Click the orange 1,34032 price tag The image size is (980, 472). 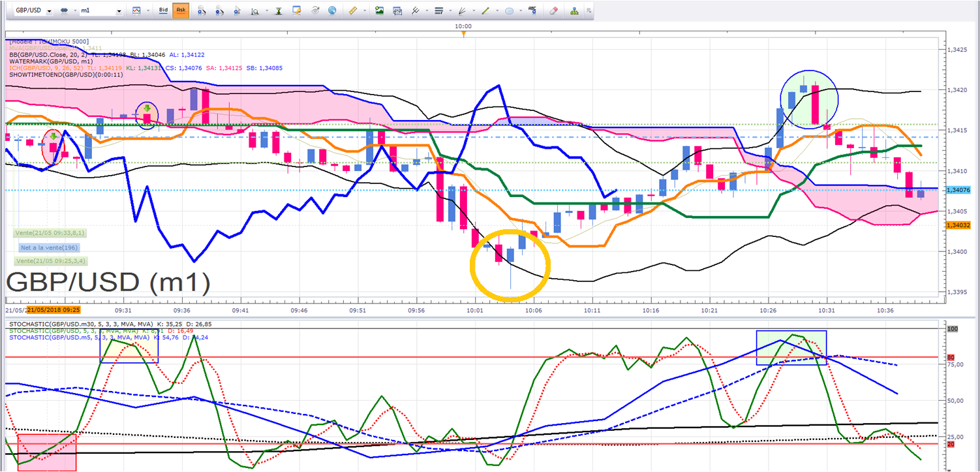point(957,225)
